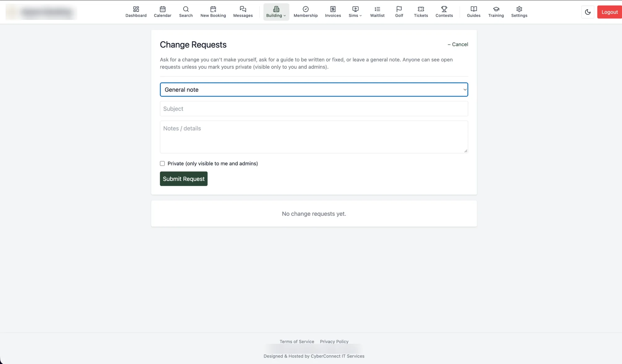The height and width of the screenshot is (364, 622).
Task: Open the Settings gear
Action: tap(519, 12)
